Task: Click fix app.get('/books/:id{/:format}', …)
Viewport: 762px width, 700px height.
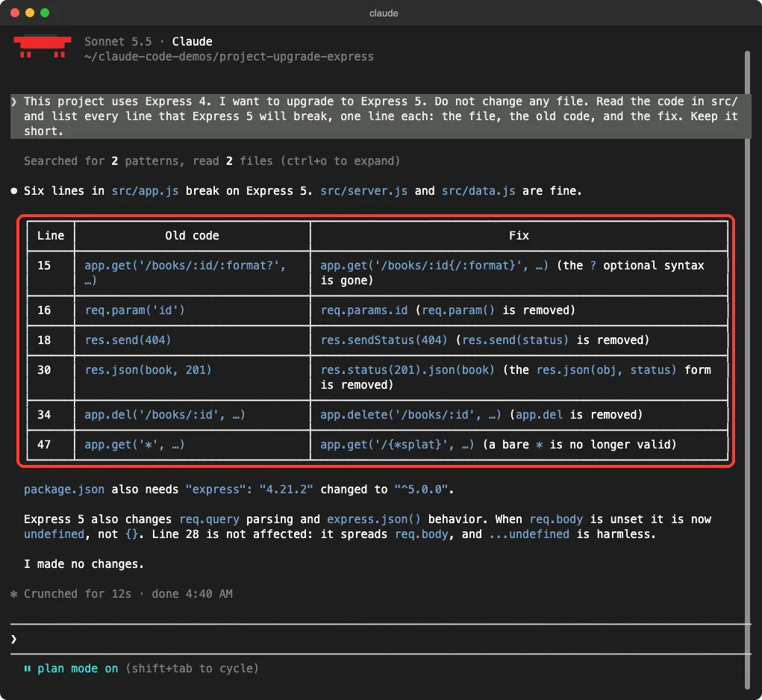Action: point(434,266)
